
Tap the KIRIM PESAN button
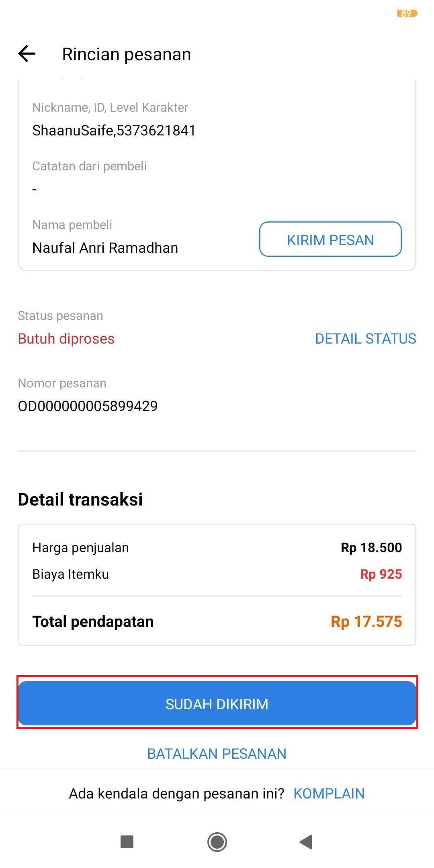tap(330, 240)
